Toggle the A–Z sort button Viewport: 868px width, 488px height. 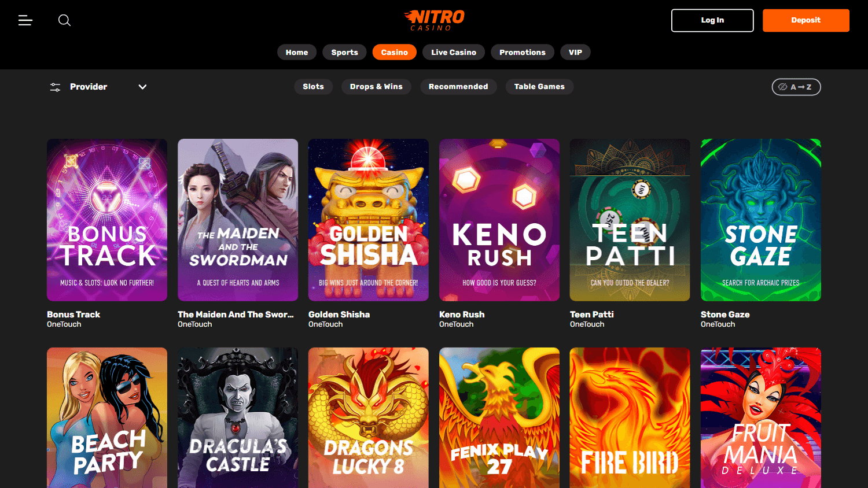click(796, 87)
